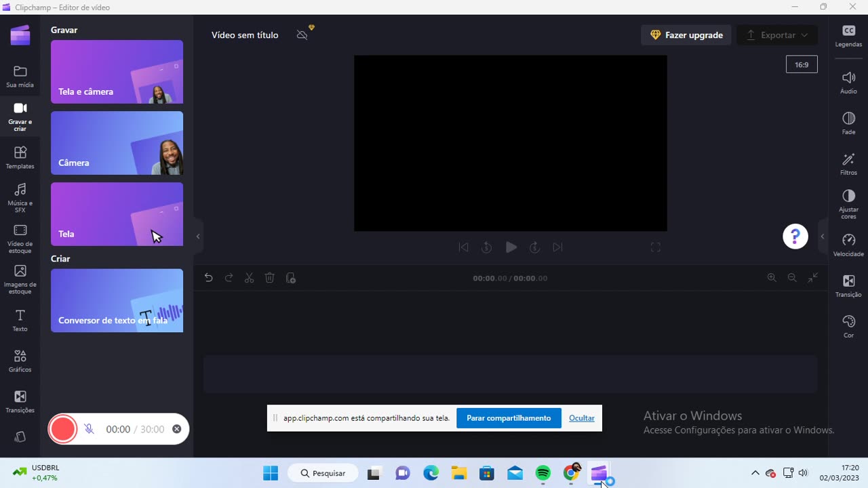Image resolution: width=868 pixels, height=488 pixels.
Task: Open Spotify from the taskbar
Action: (543, 473)
